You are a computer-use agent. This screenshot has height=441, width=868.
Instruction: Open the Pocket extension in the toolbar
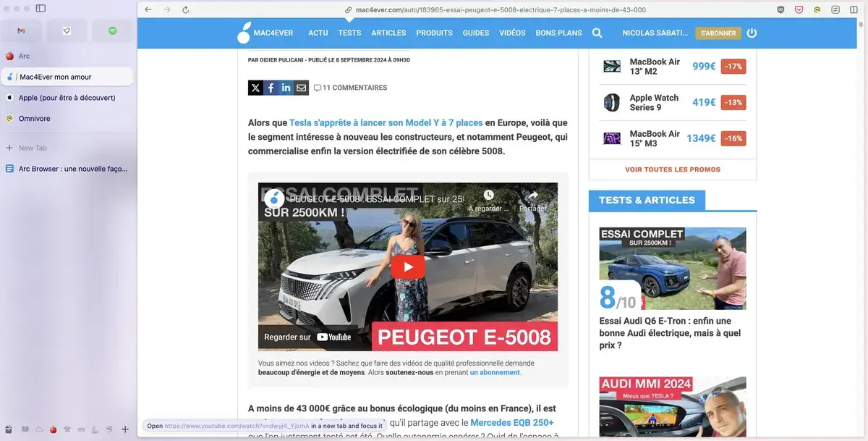(799, 9)
